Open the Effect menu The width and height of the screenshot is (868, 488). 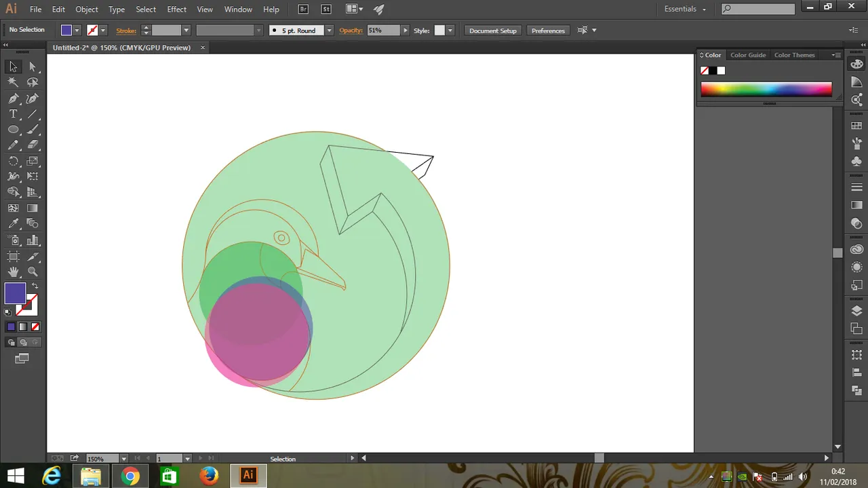176,10
